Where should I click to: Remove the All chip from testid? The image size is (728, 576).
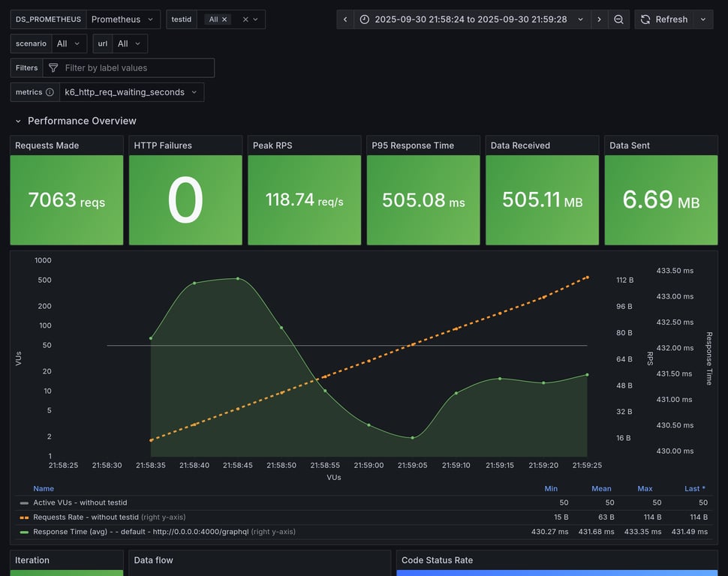224,19
